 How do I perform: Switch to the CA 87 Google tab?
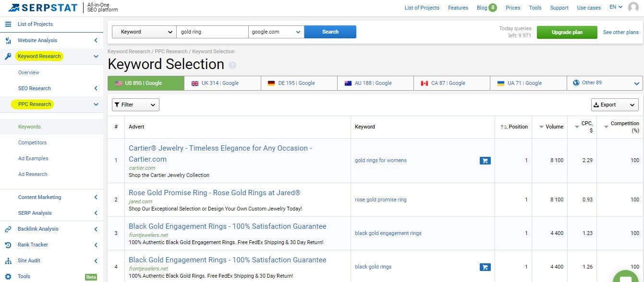click(452, 83)
